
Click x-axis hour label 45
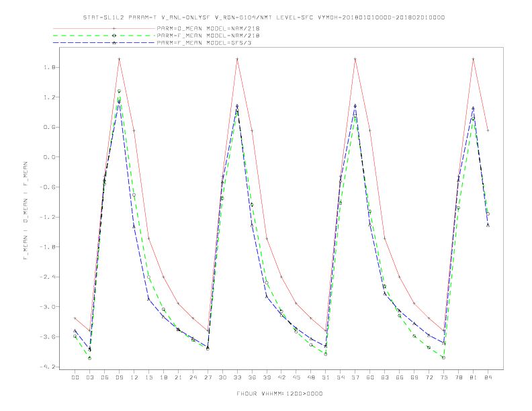pyautogui.click(x=296, y=377)
